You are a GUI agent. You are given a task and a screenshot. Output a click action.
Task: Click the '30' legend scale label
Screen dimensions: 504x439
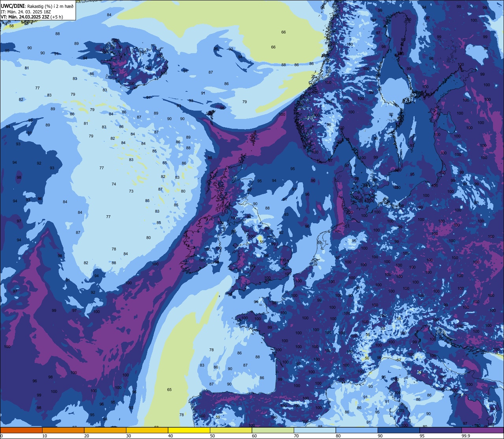tap(128, 436)
